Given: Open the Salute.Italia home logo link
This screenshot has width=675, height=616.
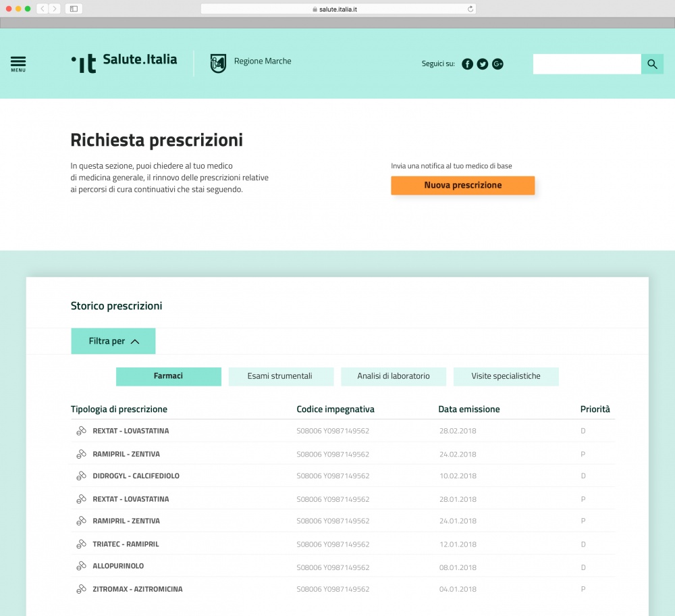Looking at the screenshot, I should click(x=125, y=61).
